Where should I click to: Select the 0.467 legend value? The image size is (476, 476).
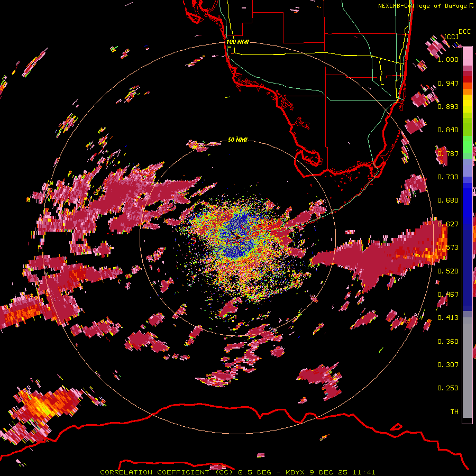coord(448,295)
